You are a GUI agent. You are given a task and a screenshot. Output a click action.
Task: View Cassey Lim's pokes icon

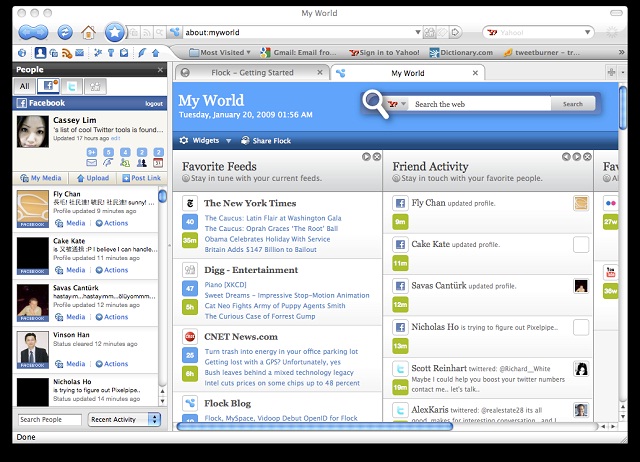coord(108,162)
